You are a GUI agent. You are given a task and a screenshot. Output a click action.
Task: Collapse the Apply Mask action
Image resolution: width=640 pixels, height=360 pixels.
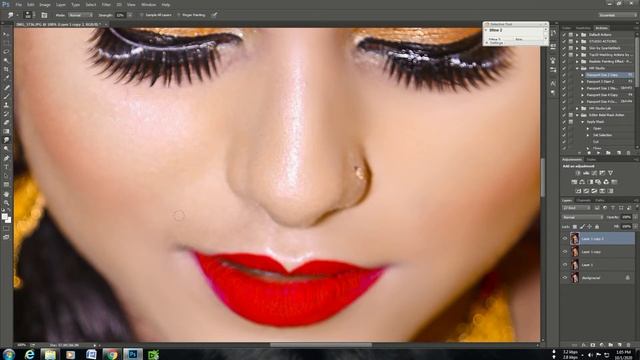coord(582,122)
